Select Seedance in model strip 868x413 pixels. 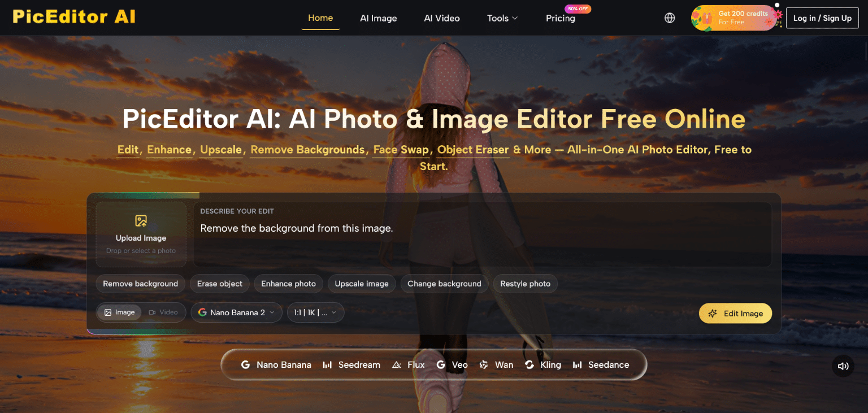point(601,365)
